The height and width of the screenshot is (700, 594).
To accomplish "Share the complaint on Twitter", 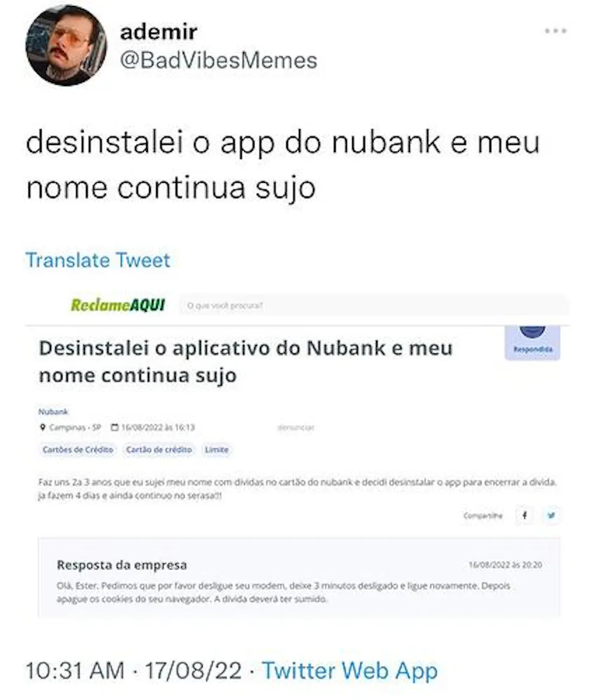I will pos(552,515).
